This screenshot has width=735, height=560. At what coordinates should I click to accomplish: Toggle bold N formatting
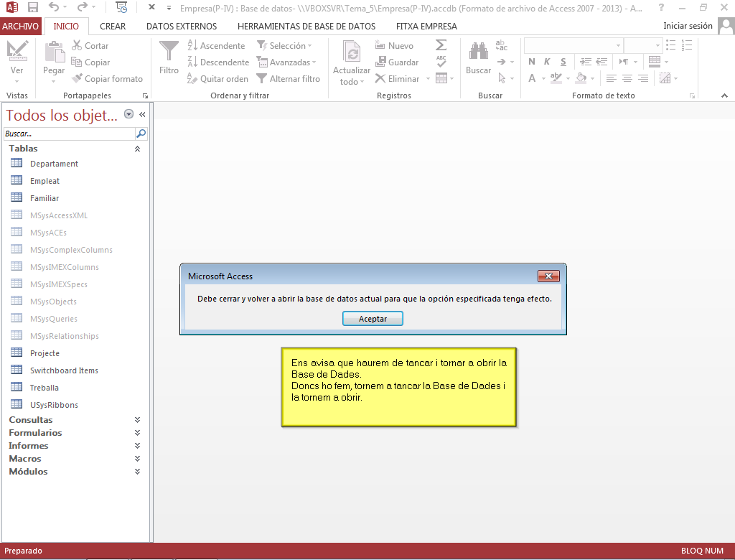532,62
